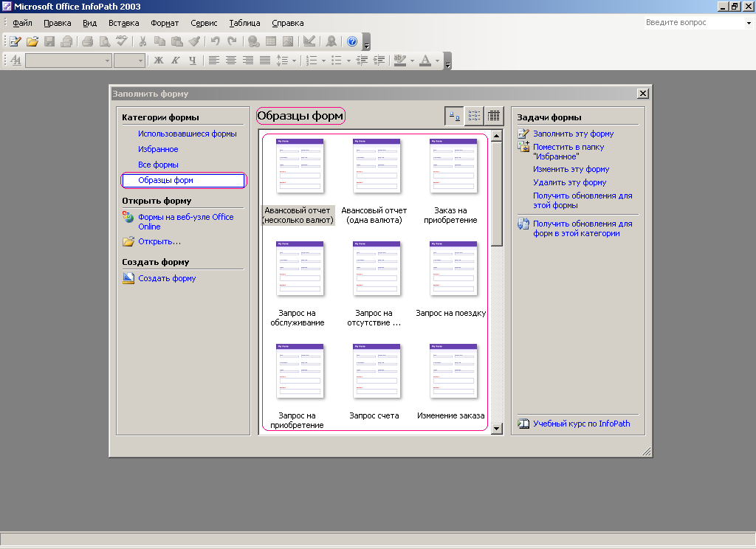756x549 pixels.
Task: Click the Insert Picture icon
Action: (x=288, y=41)
